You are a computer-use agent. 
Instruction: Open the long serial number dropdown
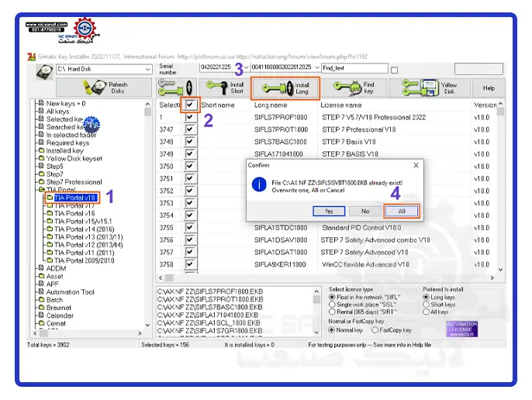tap(317, 67)
